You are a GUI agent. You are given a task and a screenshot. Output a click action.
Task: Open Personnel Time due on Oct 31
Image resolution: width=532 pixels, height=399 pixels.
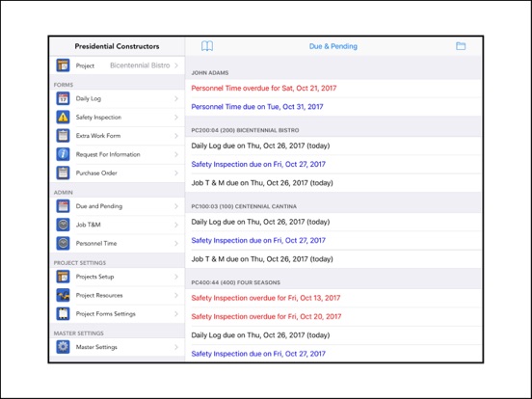click(x=332, y=107)
